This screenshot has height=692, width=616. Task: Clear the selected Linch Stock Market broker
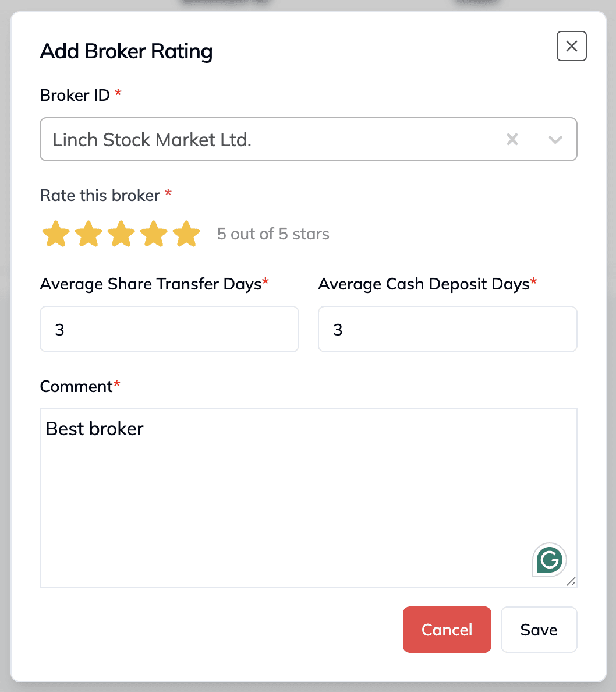[x=512, y=139]
